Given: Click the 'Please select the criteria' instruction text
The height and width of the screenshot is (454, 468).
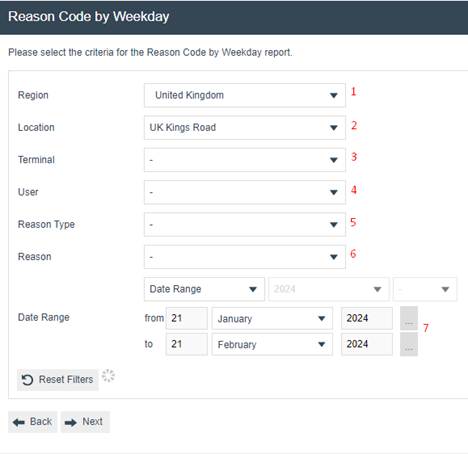Looking at the screenshot, I should click(150, 52).
